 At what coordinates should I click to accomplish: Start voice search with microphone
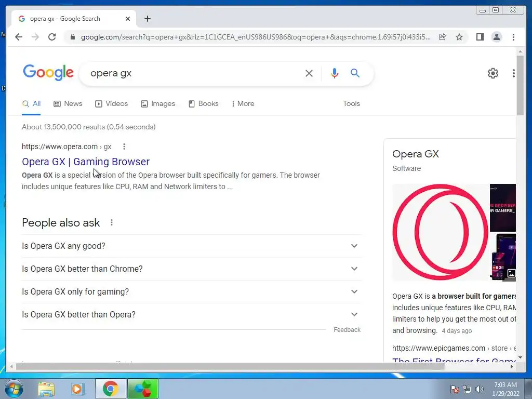(x=334, y=73)
